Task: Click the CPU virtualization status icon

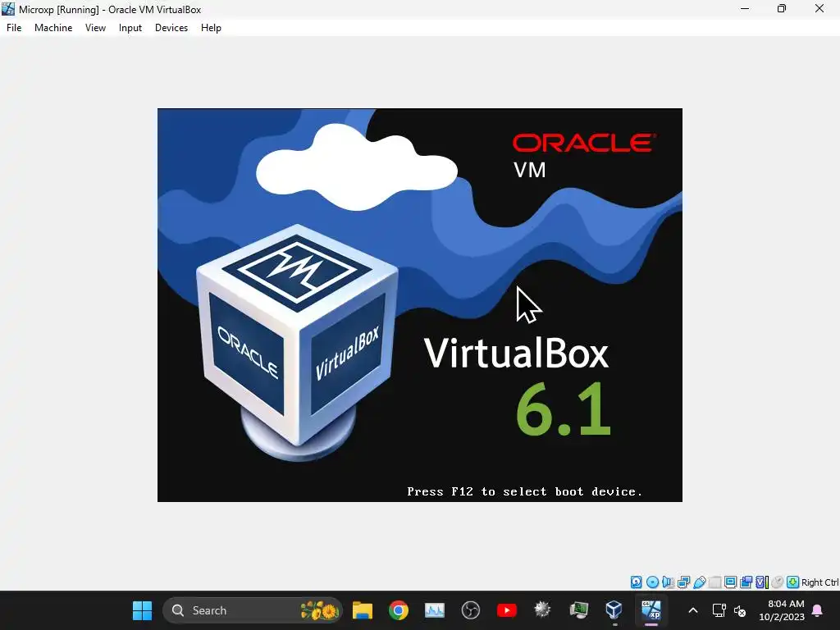Action: click(762, 582)
